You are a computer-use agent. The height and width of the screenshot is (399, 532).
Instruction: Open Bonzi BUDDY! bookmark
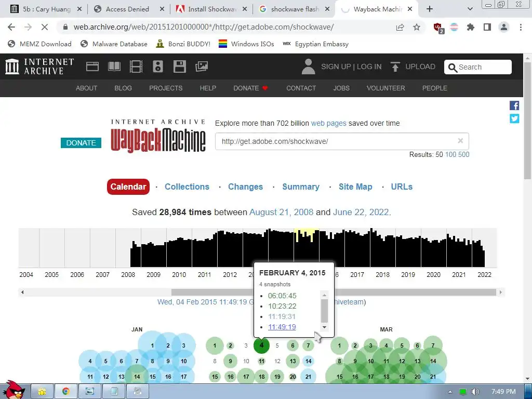[x=183, y=44]
